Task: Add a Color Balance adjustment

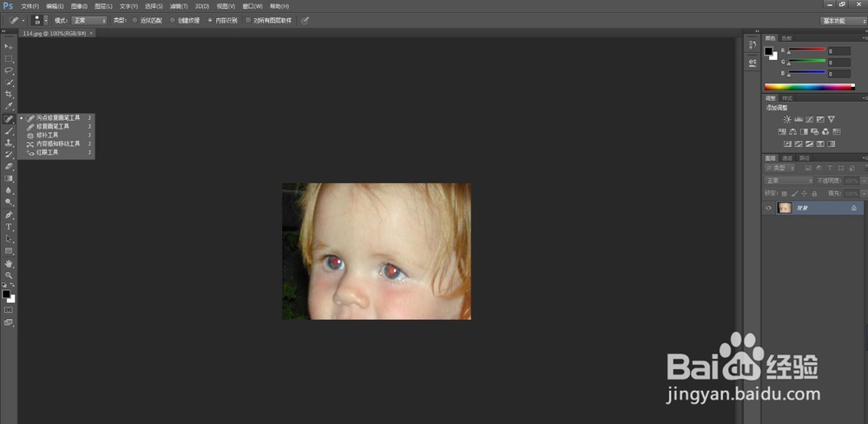Action: 792,132
